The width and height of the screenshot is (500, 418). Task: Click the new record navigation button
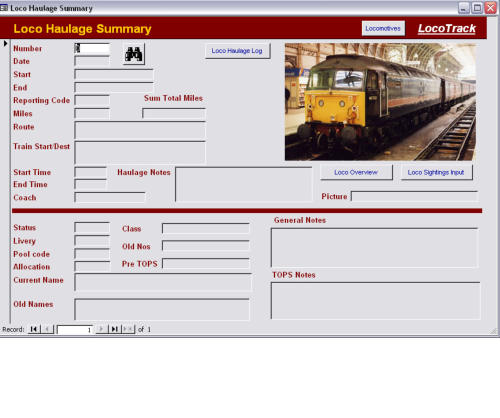[x=128, y=329]
